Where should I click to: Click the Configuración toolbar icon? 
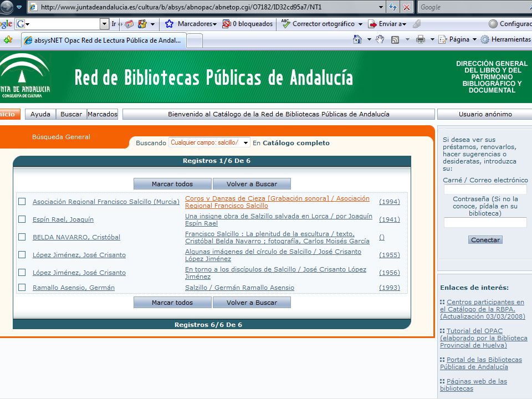pos(493,24)
